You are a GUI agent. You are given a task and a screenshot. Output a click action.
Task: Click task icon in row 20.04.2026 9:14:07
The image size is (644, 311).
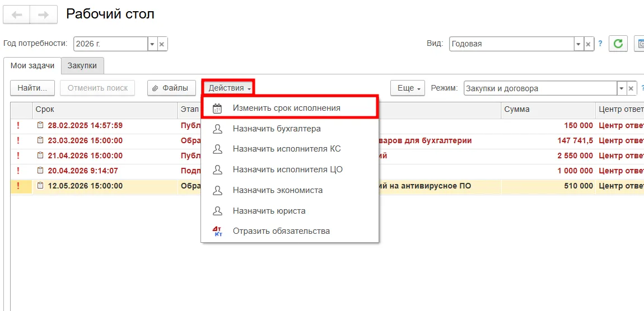(40, 171)
